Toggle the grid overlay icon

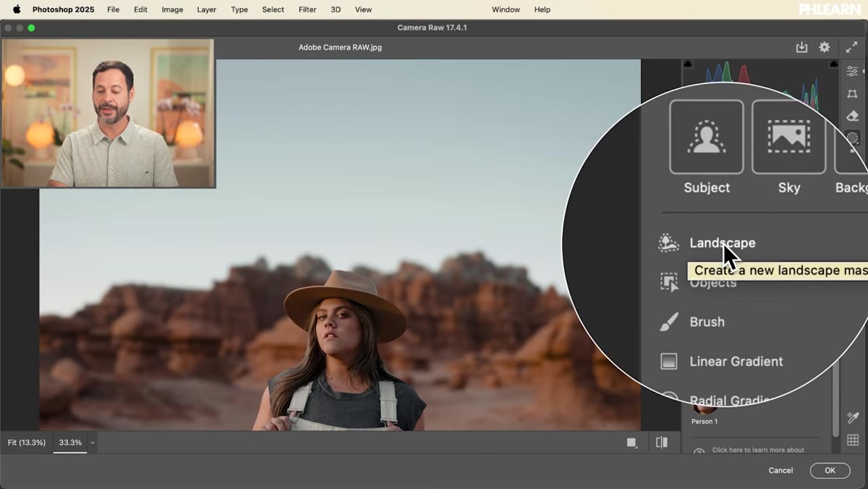tap(853, 440)
